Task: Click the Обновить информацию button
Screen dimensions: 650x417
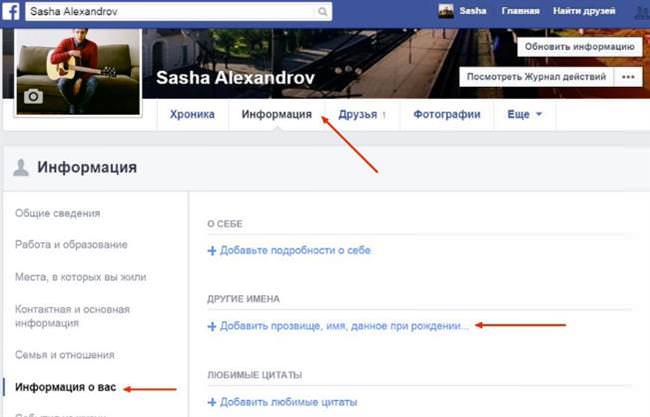Action: tap(580, 47)
